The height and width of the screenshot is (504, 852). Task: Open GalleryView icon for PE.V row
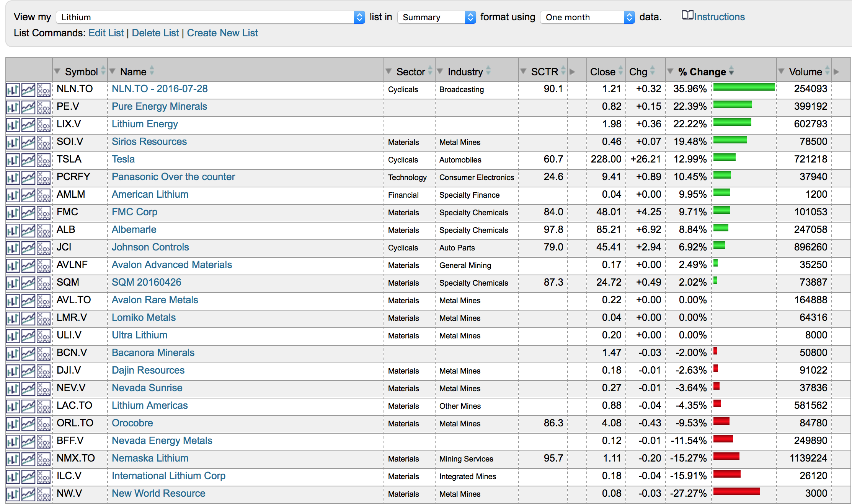(x=28, y=107)
